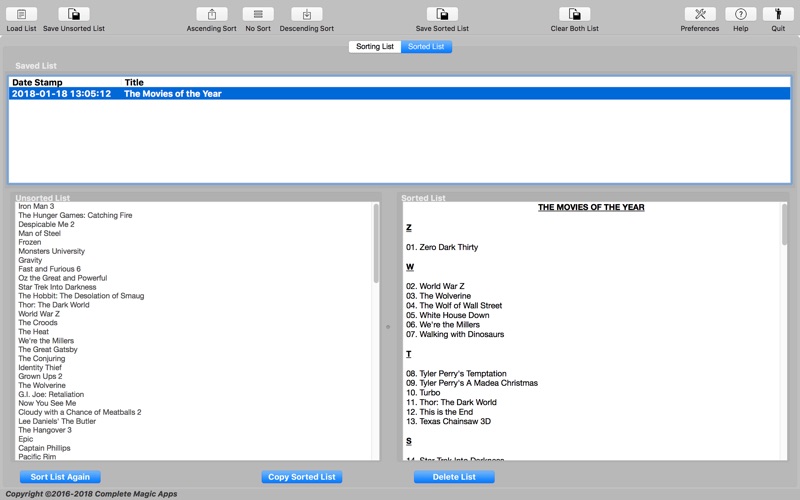The height and width of the screenshot is (500, 800).
Task: Select Cloudy with a Chance of Meatballs 2
Action: click(x=80, y=412)
